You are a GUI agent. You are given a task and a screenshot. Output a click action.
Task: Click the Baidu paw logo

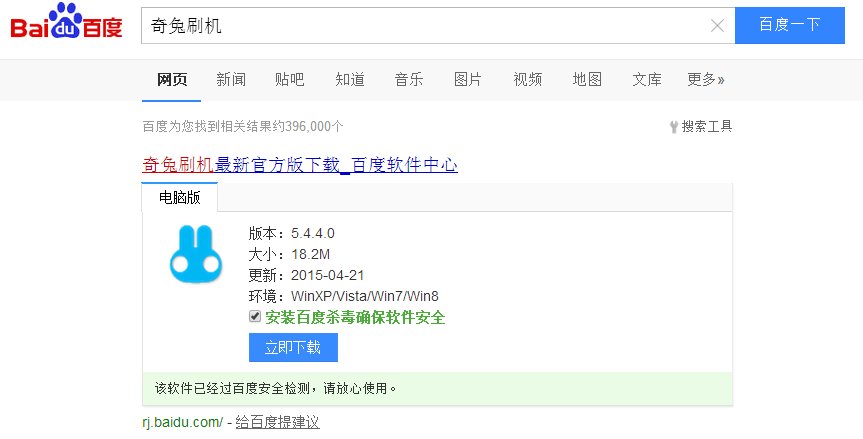67,22
